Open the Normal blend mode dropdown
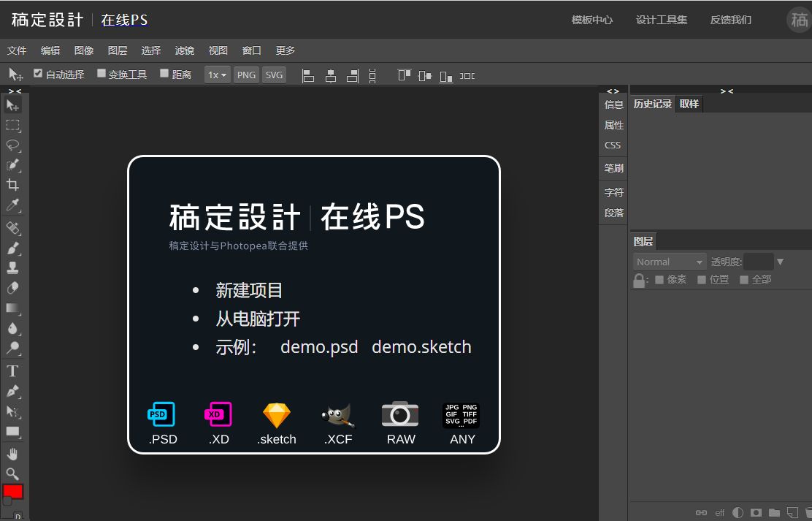This screenshot has height=521, width=812. point(669,262)
